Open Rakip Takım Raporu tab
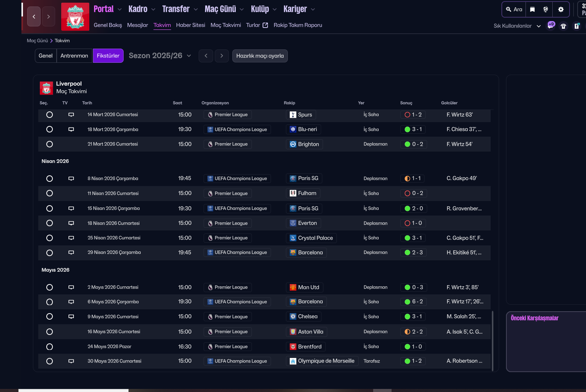This screenshot has height=392, width=586. click(x=298, y=25)
